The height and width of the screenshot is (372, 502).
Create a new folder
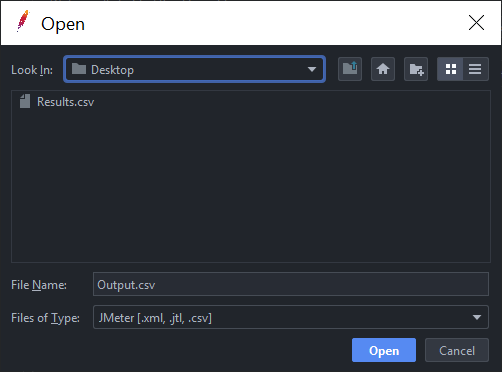tap(416, 69)
